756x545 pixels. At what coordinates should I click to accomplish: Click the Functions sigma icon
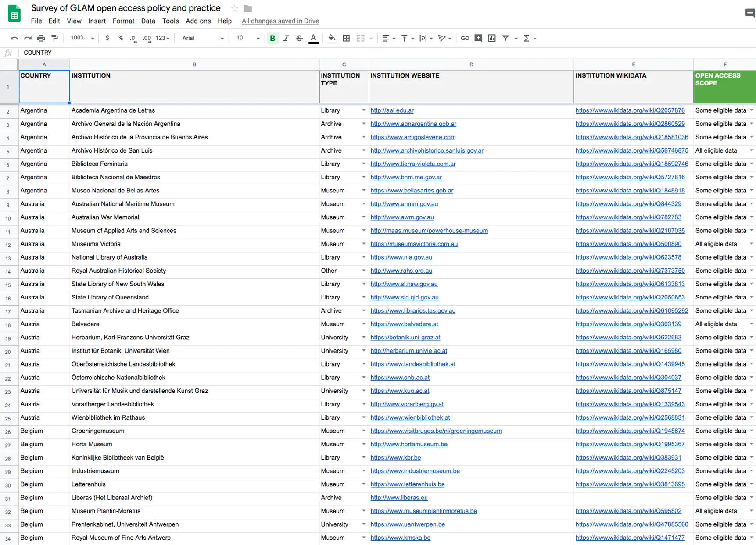527,38
